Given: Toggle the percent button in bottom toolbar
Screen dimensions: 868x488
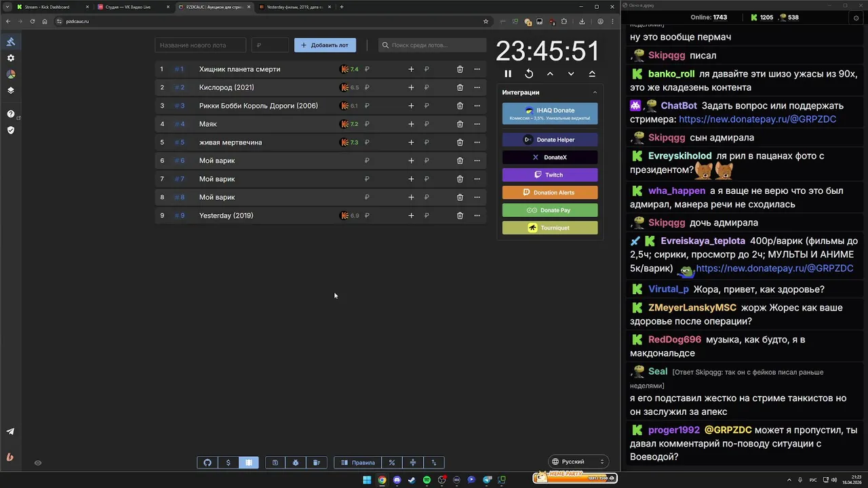Looking at the screenshot, I should click(392, 463).
